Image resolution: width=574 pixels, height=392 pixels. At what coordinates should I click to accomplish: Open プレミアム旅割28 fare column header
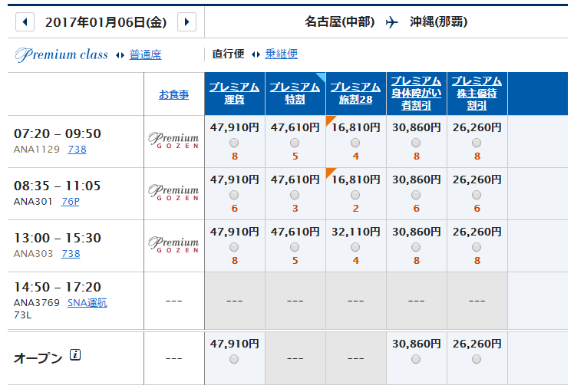[355, 94]
